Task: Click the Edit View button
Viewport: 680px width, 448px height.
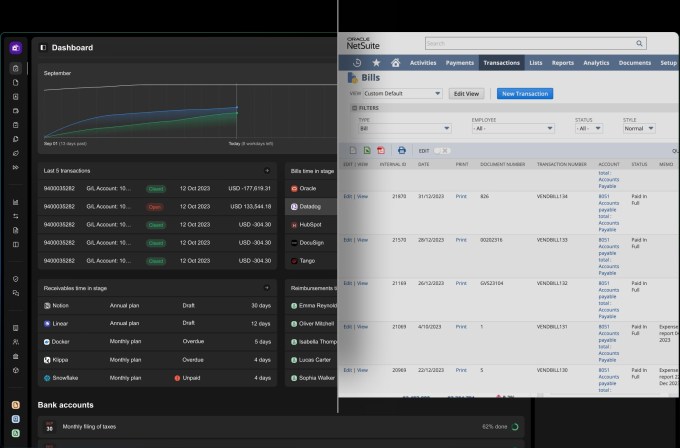Action: (466, 94)
